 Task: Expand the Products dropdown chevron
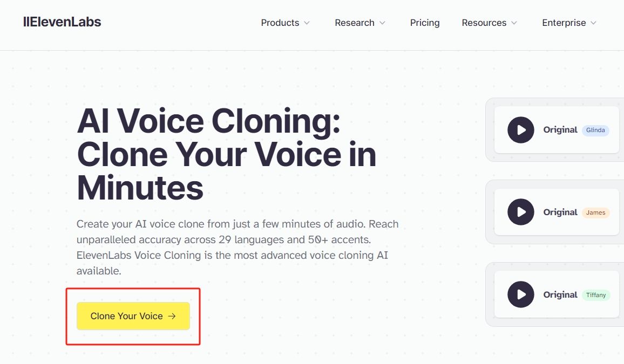pos(307,23)
